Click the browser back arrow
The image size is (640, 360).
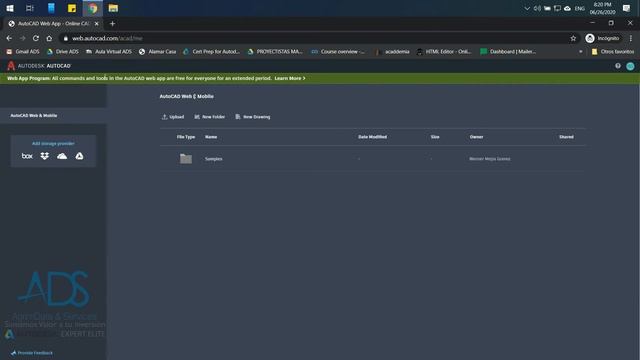click(x=9, y=38)
